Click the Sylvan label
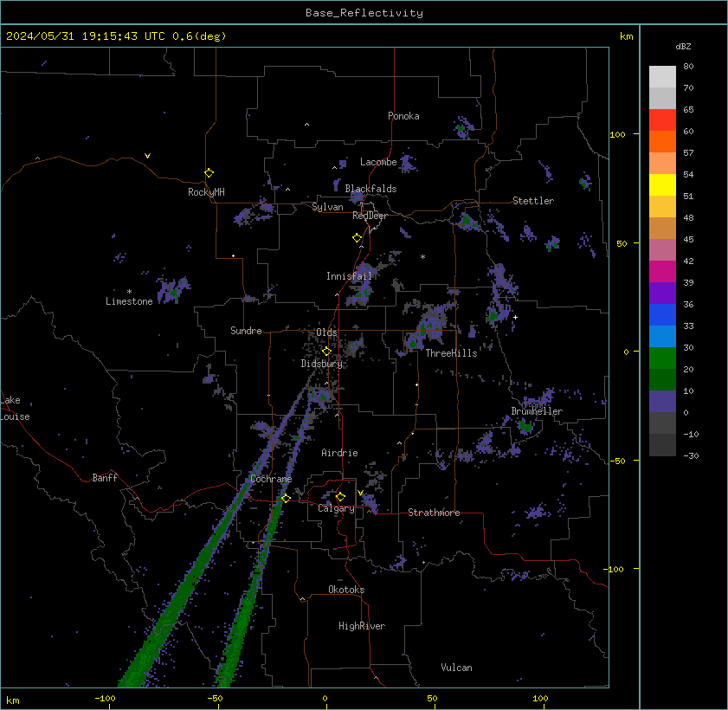 click(327, 207)
